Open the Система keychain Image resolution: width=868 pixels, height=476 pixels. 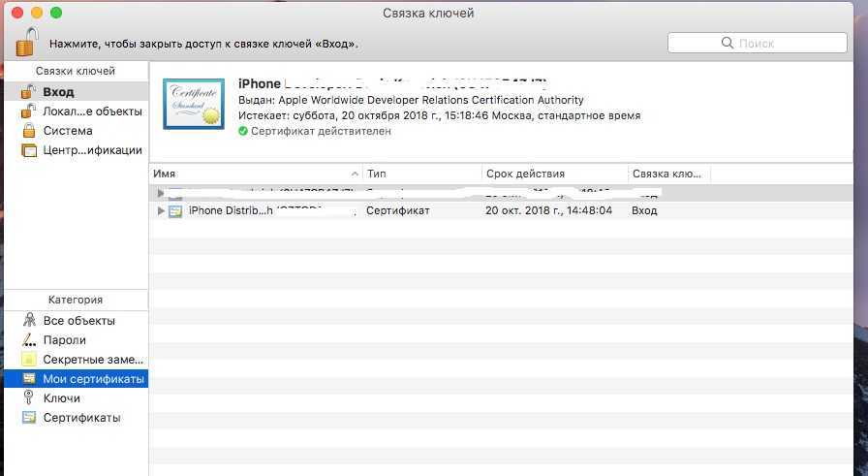(68, 131)
